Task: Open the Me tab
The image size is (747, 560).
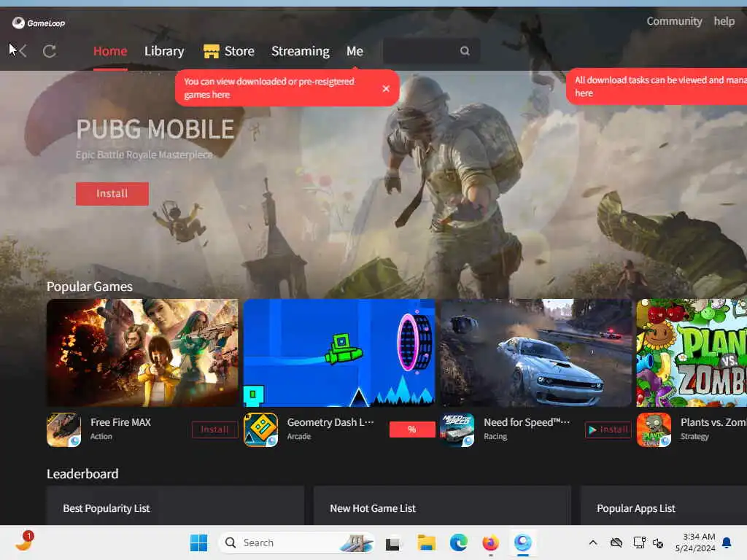Action: pyautogui.click(x=355, y=51)
